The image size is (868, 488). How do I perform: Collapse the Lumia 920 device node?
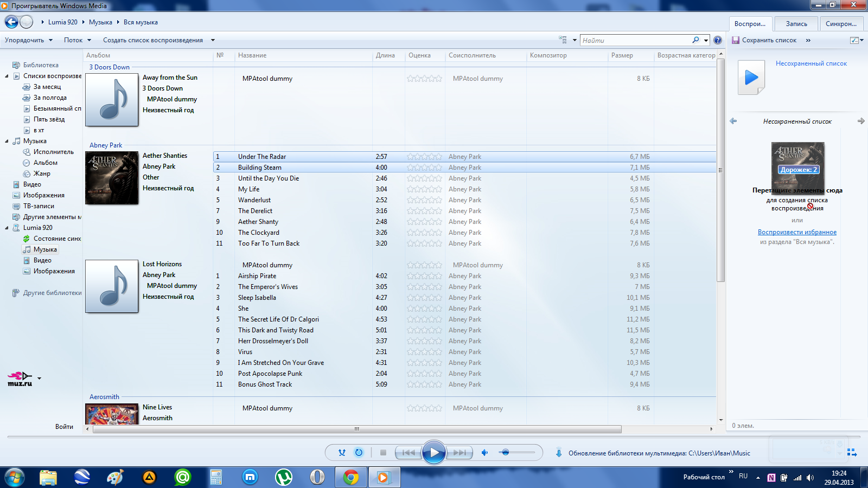pyautogui.click(x=7, y=228)
